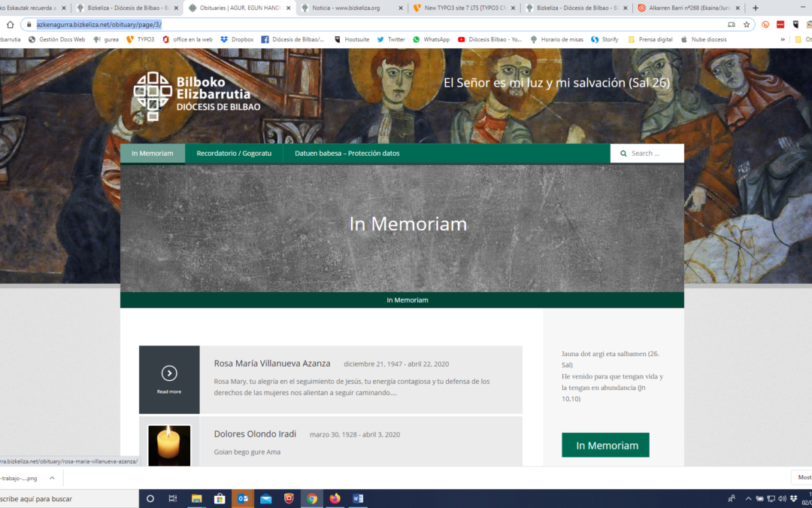This screenshot has width=812, height=508.
Task: Open download item options chevron
Action: pyautogui.click(x=52, y=478)
